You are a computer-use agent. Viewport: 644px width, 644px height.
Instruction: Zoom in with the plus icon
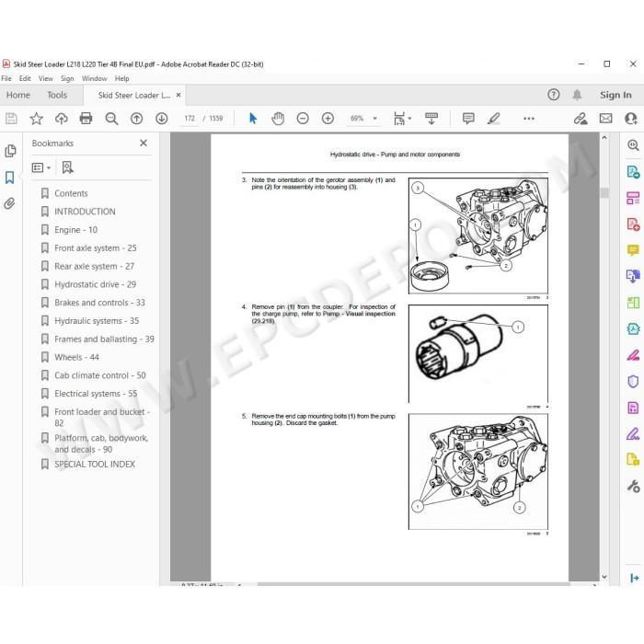pos(328,119)
